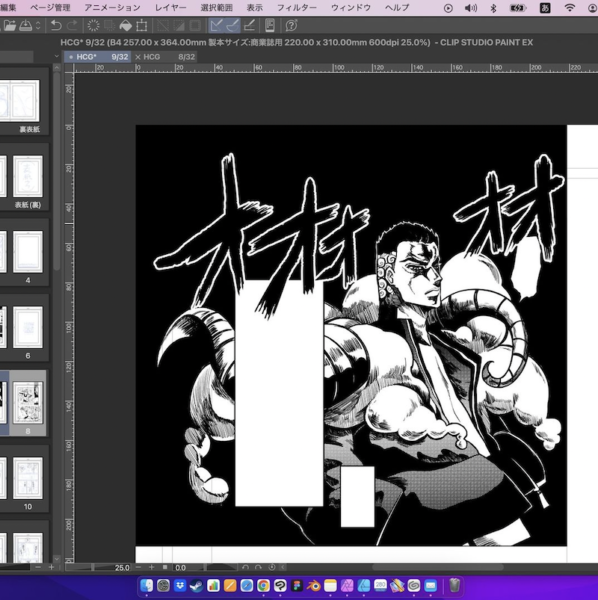
Task: Click the horizontal canvas scrollbar
Action: pyautogui.click(x=438, y=567)
